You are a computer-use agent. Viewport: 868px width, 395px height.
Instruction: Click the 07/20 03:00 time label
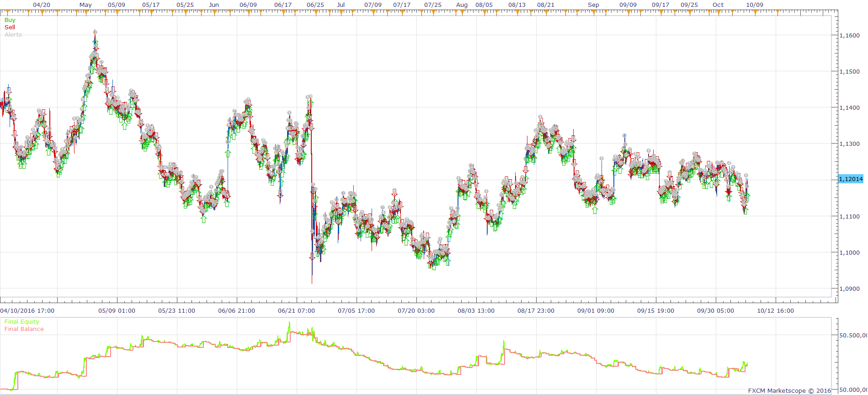416,311
